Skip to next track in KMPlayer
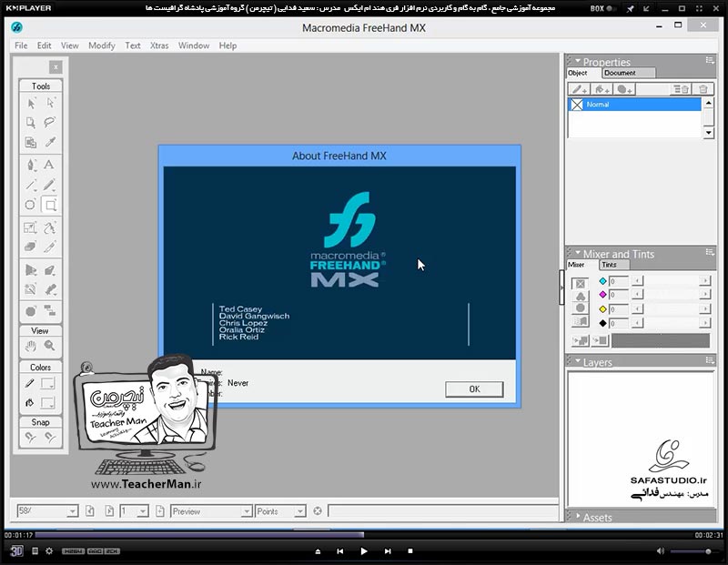Image resolution: width=728 pixels, height=565 pixels. click(388, 551)
